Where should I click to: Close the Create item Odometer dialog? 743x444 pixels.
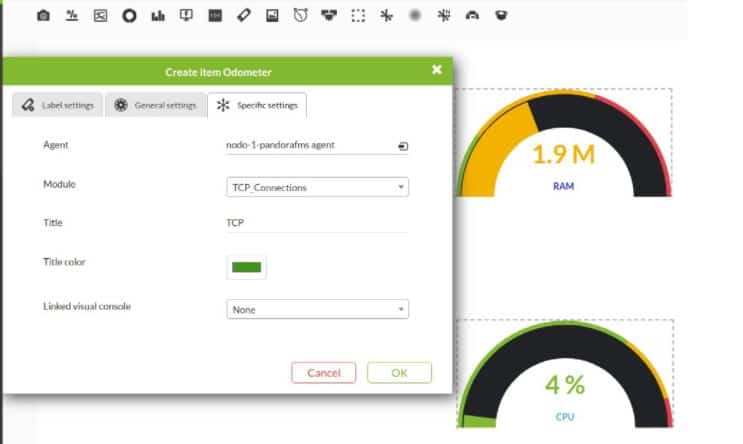click(437, 70)
